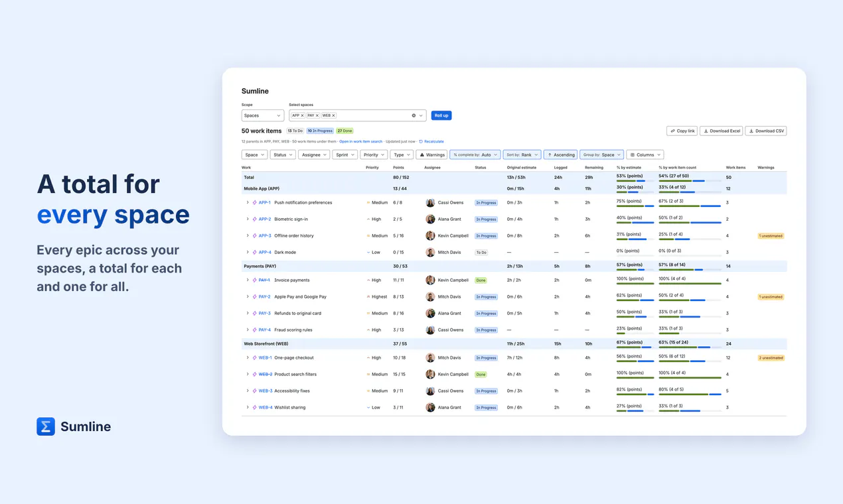
Task: Clear all selected spaces with the circle-x icon
Action: point(414,115)
